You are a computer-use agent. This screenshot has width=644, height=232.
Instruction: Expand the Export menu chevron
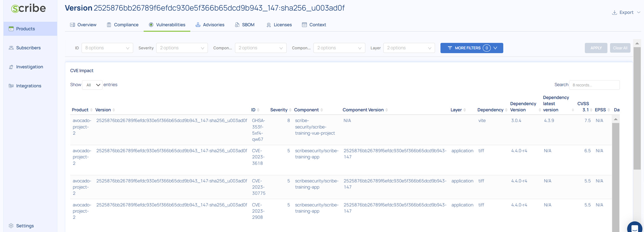pyautogui.click(x=639, y=12)
